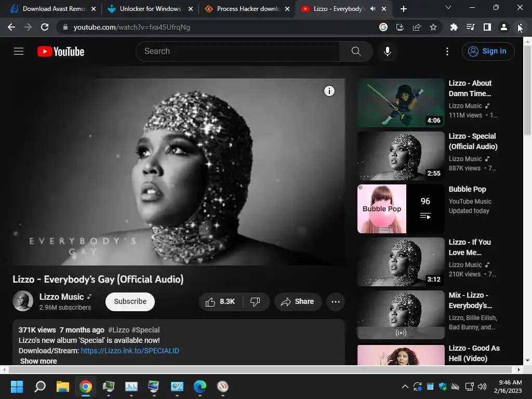The image size is (532, 399).
Task: Open the Lizzo.lnk.to/SPECIALID link
Action: coord(130,351)
